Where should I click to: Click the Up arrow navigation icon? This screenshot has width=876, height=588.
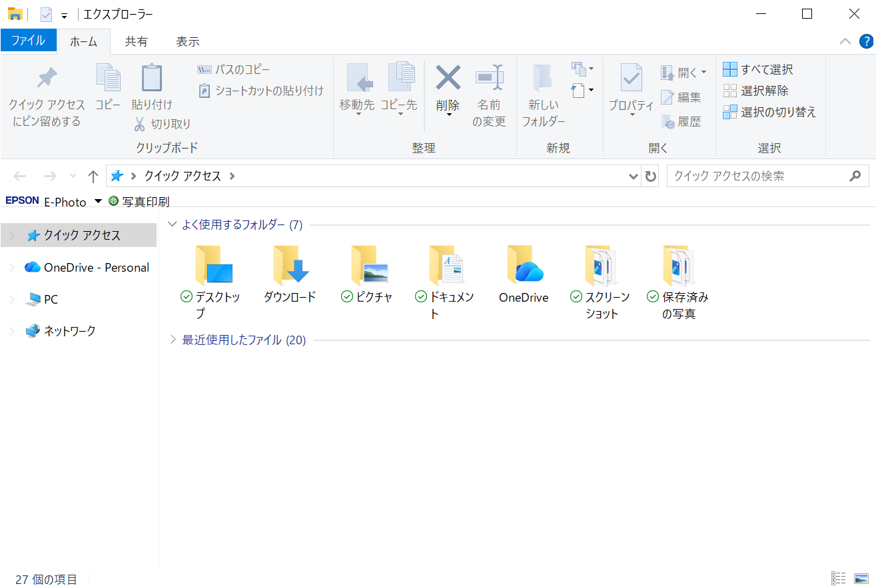[93, 176]
